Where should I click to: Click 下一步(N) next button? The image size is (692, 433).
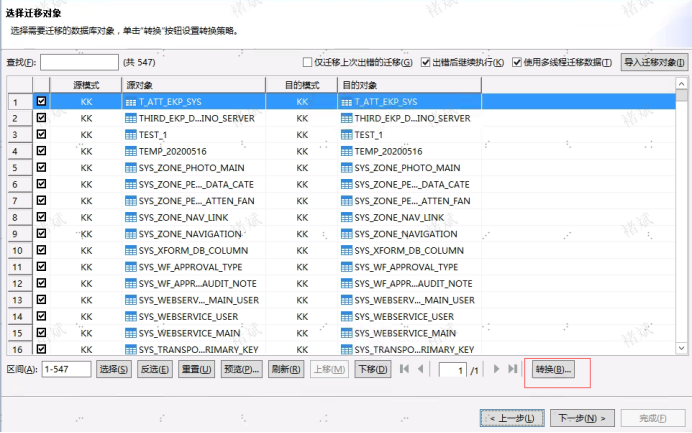click(x=582, y=418)
